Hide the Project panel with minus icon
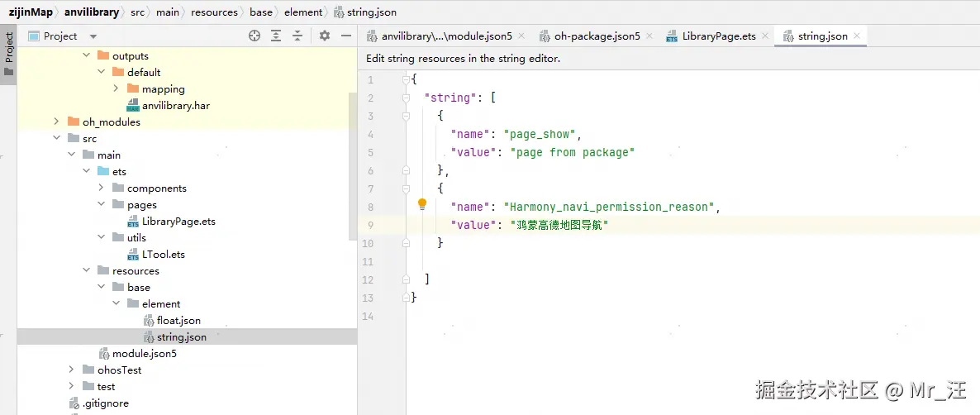 click(346, 36)
